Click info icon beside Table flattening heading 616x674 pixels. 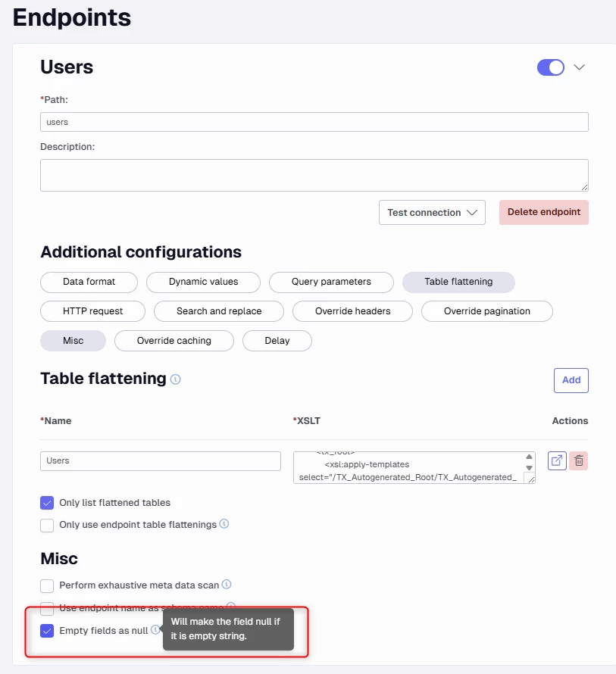coord(176,379)
